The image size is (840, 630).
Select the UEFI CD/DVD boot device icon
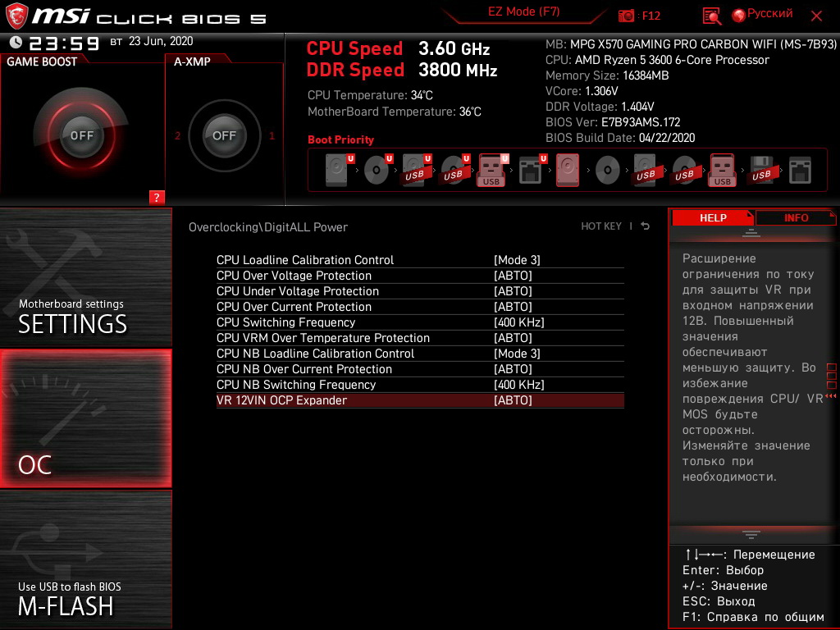[x=378, y=170]
